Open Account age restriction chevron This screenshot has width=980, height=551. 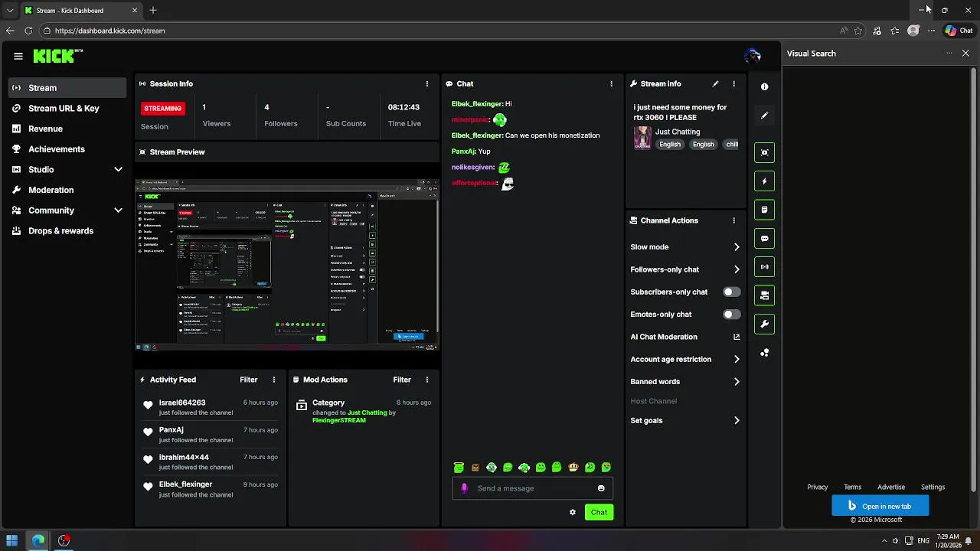click(737, 359)
